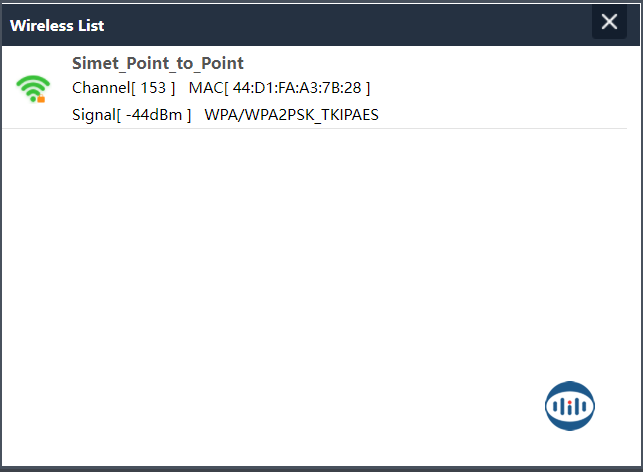The width and height of the screenshot is (643, 472).
Task: Click the Signal[ -44dBm ] reading
Action: (x=131, y=114)
